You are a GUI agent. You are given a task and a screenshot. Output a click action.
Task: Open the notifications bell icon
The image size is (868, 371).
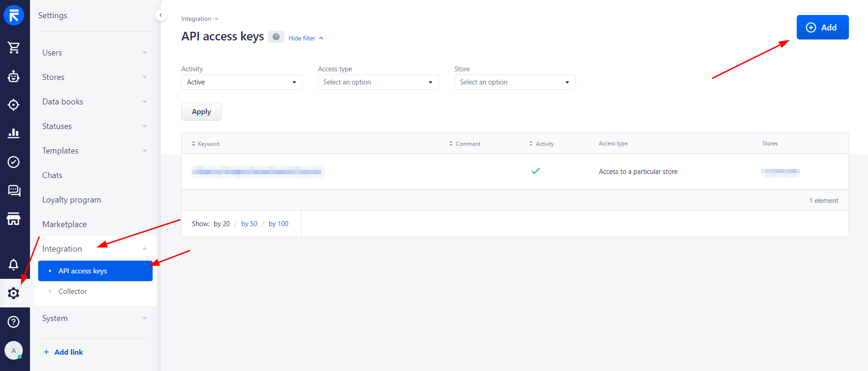pos(14,264)
